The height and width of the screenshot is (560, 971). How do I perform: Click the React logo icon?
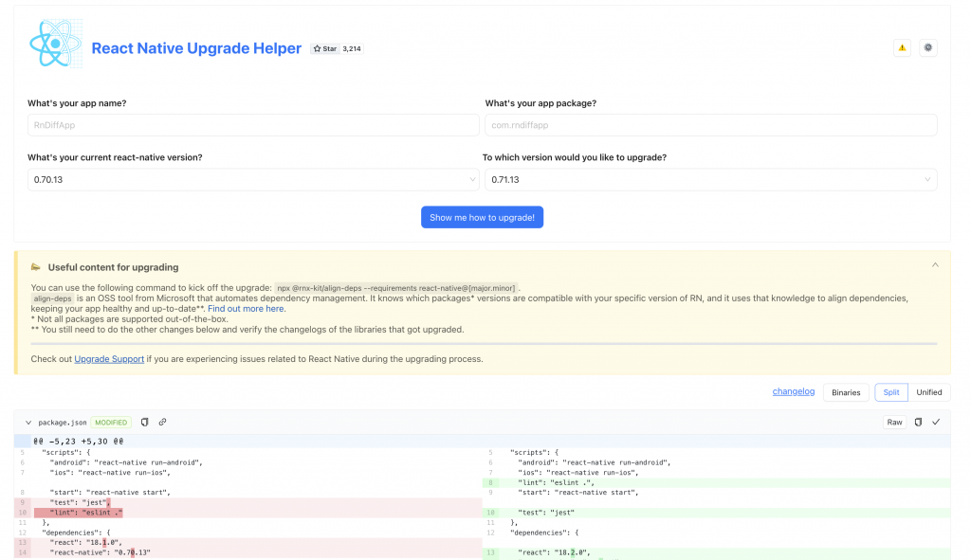point(56,44)
